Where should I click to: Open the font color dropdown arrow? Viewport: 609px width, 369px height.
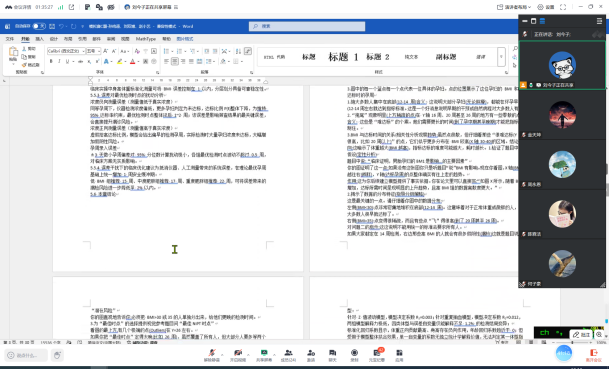138,62
